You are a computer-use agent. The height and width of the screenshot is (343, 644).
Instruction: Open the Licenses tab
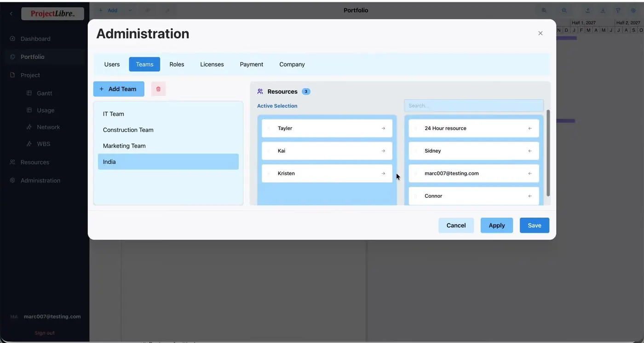(x=212, y=64)
